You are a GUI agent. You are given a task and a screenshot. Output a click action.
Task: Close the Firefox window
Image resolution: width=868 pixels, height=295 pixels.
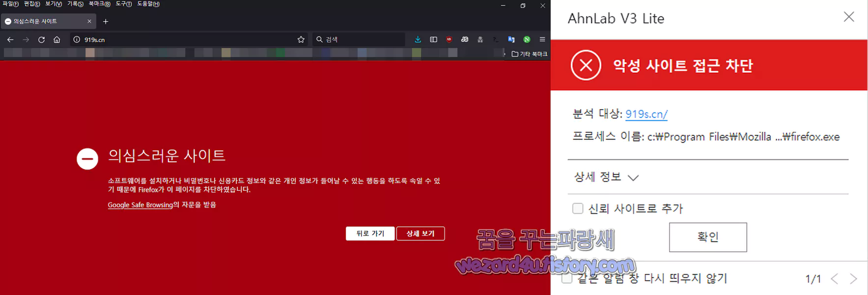tap(542, 5)
